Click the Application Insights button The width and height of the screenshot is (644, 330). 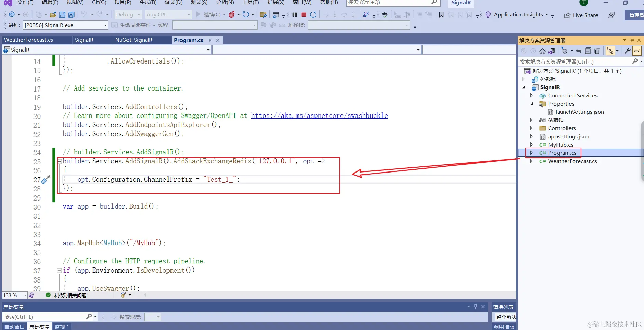(516, 15)
